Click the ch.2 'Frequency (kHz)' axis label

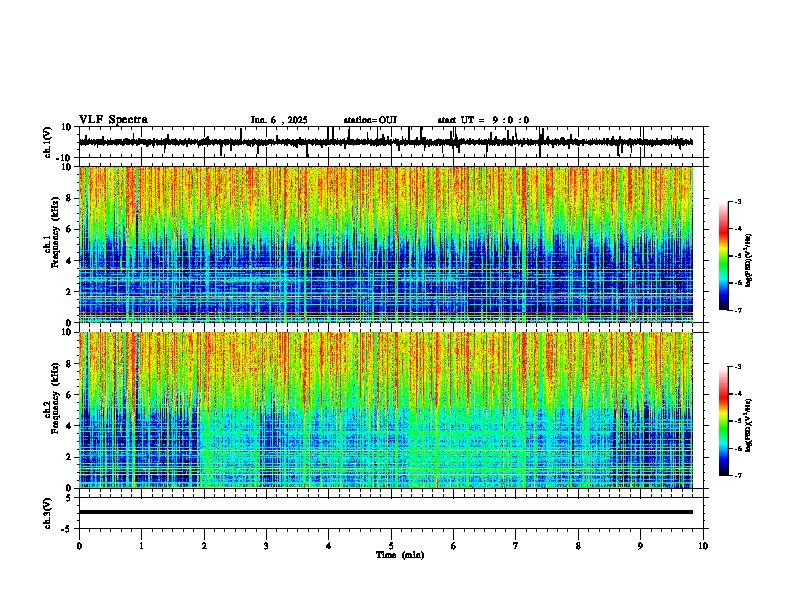(56, 398)
